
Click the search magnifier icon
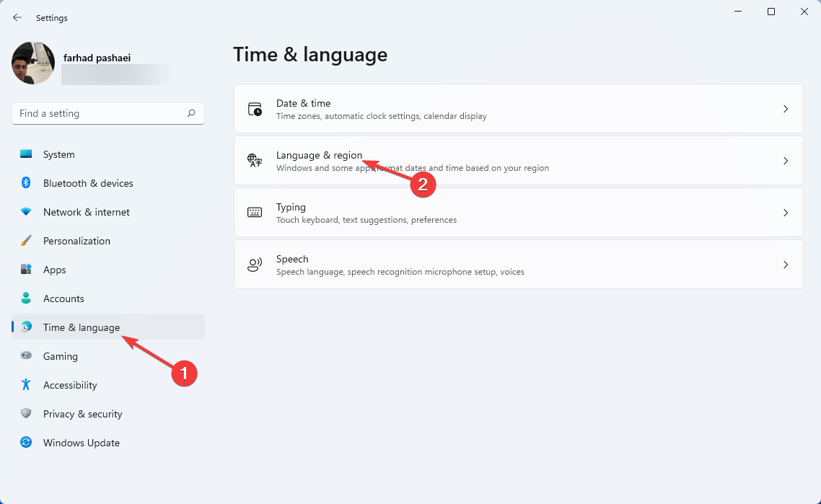(x=191, y=113)
